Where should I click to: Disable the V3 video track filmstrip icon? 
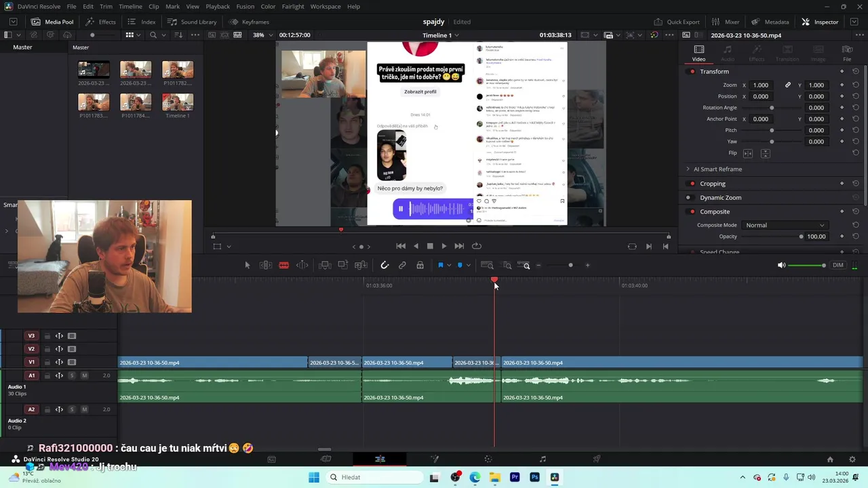72,336
